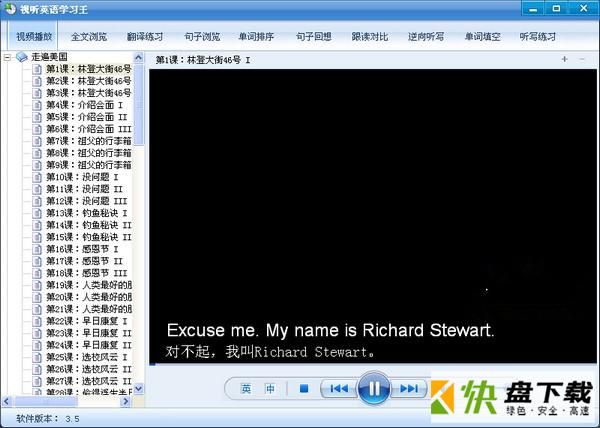Viewport: 600px width, 428px height.
Task: Open the 翻译练习 tab
Action: pos(145,37)
